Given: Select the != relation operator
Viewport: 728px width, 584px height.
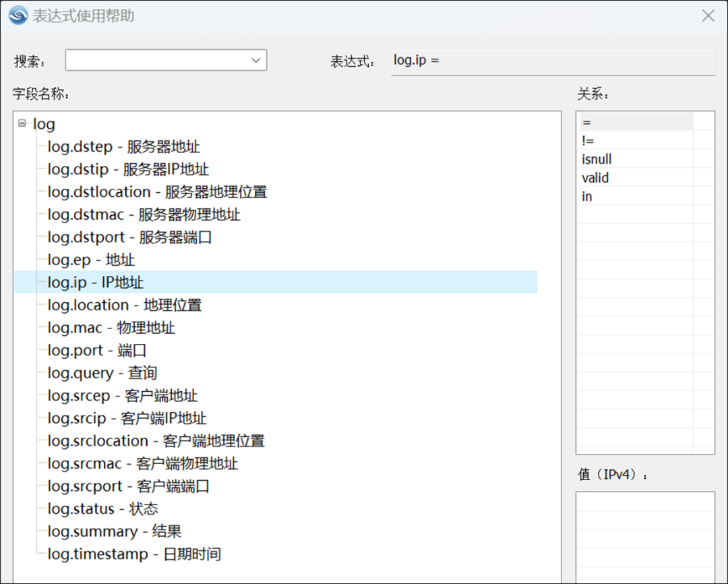Looking at the screenshot, I should (x=588, y=141).
